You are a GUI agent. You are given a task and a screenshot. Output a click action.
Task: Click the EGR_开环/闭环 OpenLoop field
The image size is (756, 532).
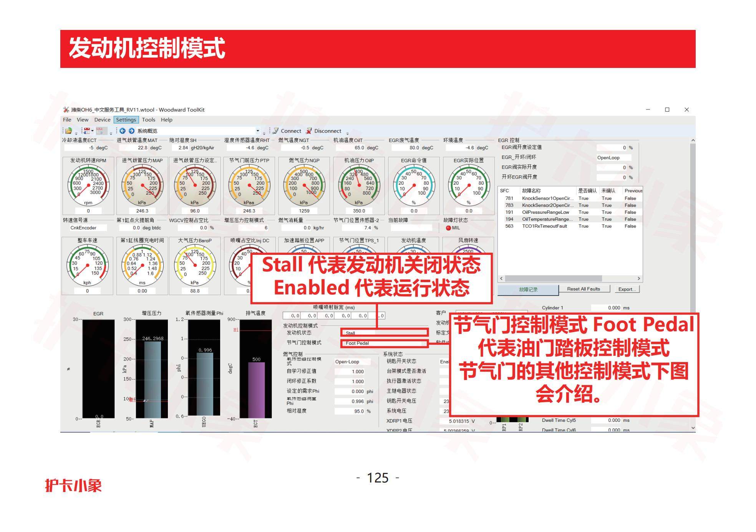613,158
